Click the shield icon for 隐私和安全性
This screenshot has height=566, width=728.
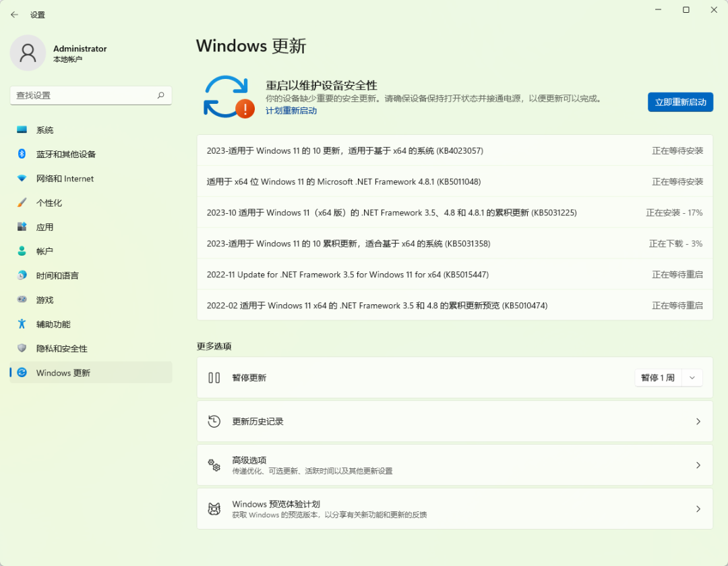[22, 348]
